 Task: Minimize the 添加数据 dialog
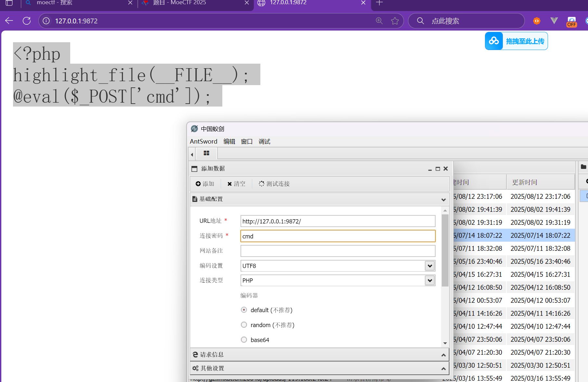pos(430,169)
